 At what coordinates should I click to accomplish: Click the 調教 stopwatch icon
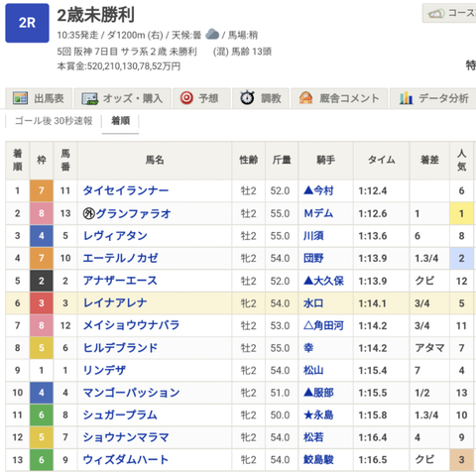(247, 98)
